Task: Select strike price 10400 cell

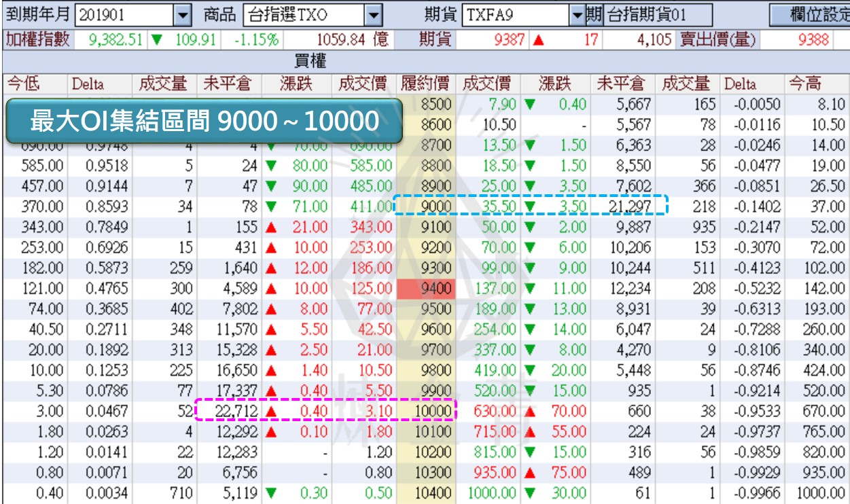Action: [426, 492]
